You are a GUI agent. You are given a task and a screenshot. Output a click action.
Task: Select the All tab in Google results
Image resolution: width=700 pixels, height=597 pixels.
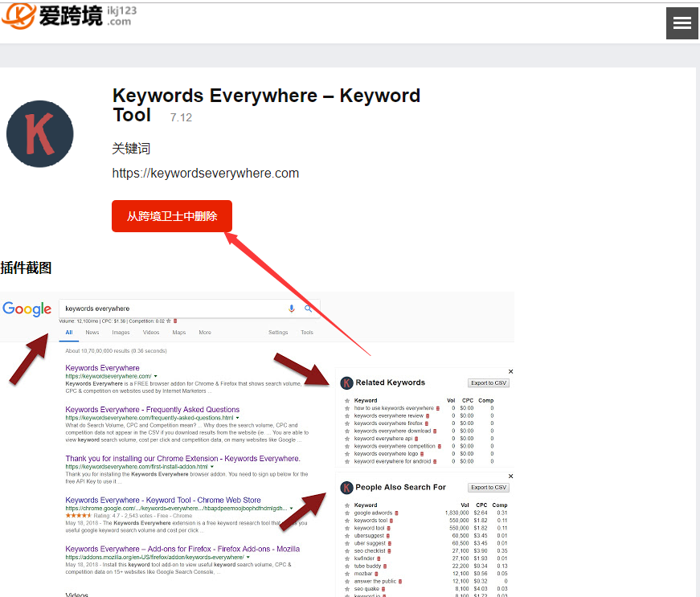69,333
